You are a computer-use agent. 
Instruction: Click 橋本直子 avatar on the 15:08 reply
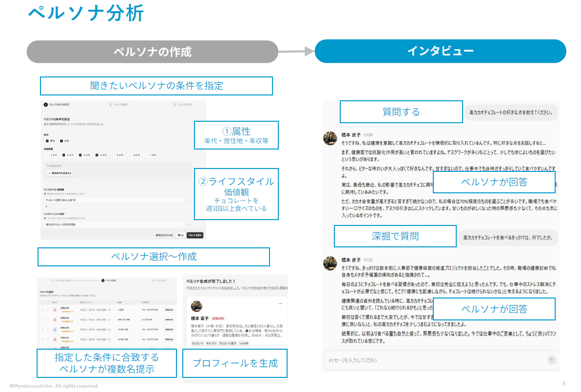point(330,138)
